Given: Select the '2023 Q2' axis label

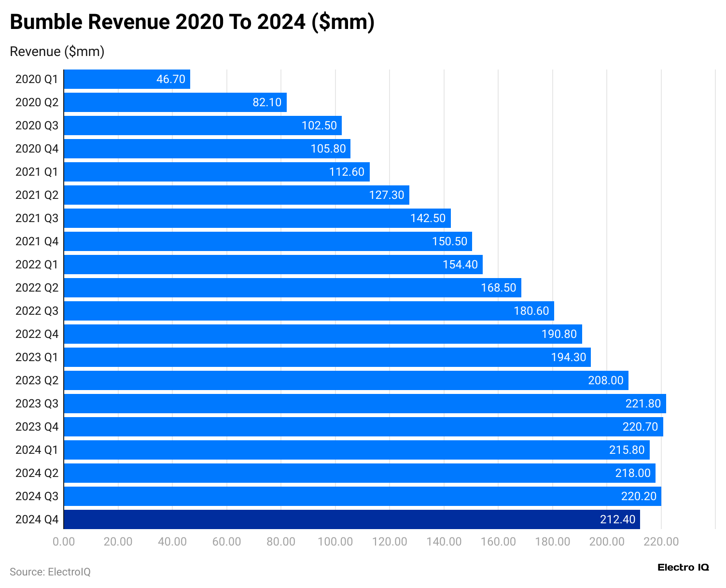Looking at the screenshot, I should 37,380.
